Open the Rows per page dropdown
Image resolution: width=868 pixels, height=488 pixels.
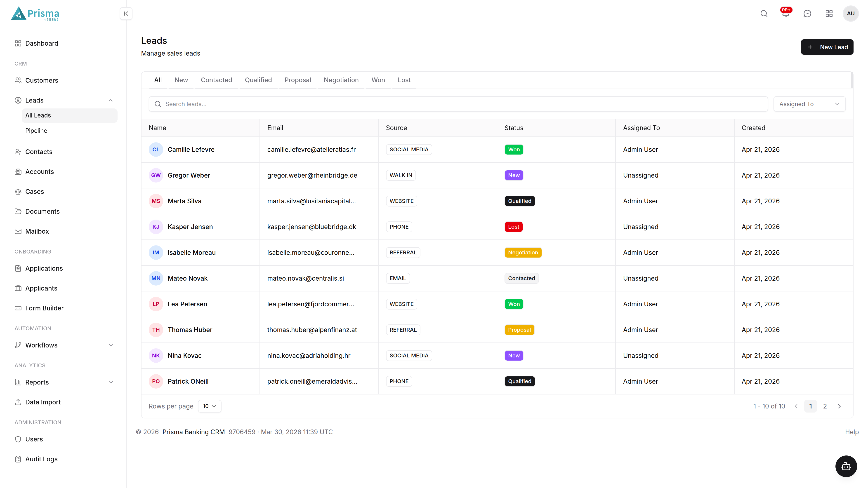210,406
